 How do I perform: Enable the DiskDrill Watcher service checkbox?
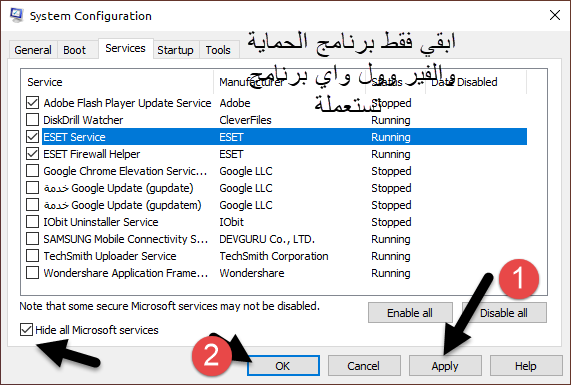(32, 120)
